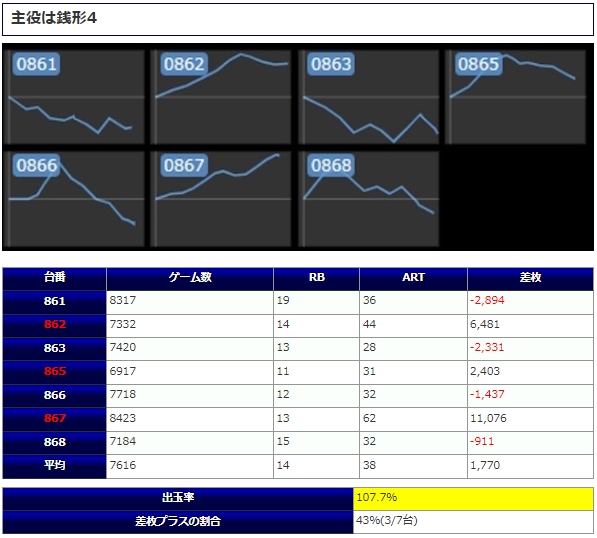Select the 0863 graph thumbnail
This screenshot has height=538, width=597.
tap(369, 97)
